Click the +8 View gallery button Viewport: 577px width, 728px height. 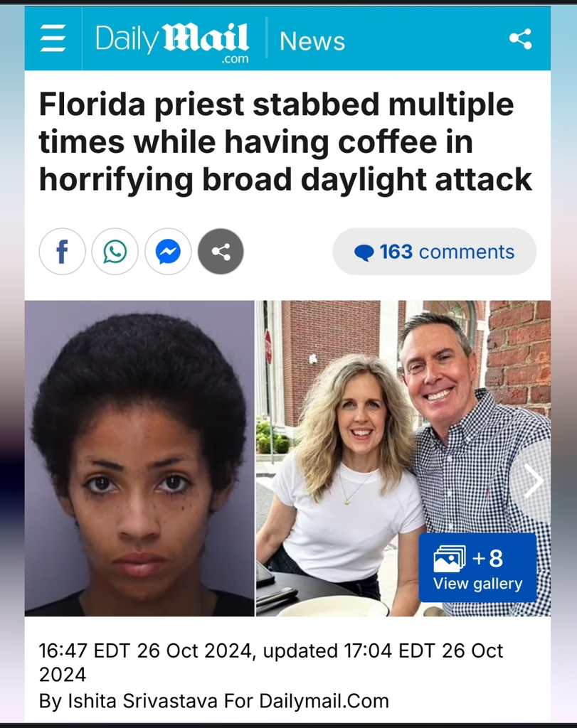(477, 567)
